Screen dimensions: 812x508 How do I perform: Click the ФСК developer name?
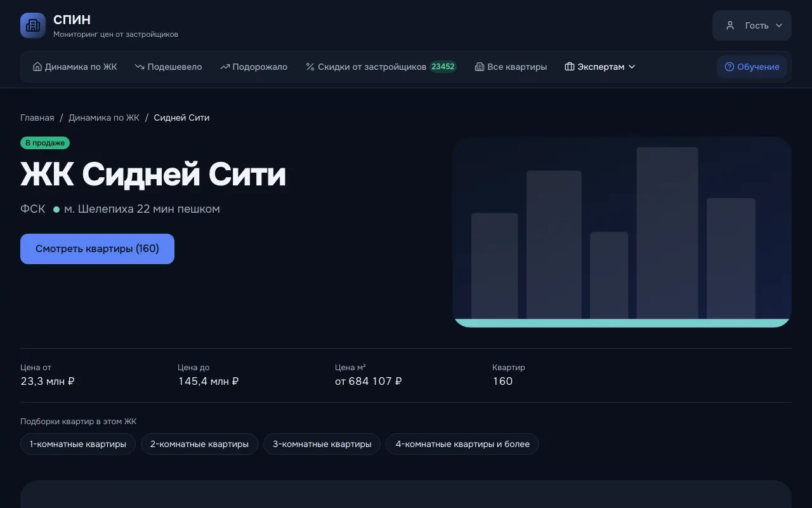click(33, 209)
